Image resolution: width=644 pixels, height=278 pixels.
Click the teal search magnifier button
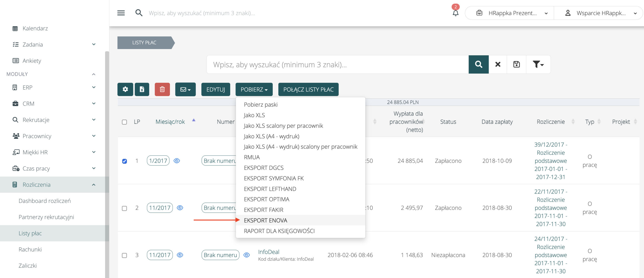click(x=478, y=65)
